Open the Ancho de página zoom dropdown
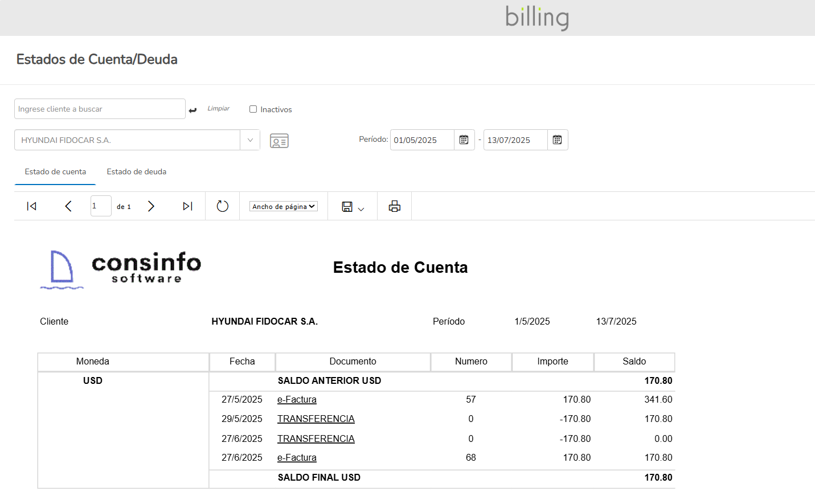The width and height of the screenshot is (815, 504). pyautogui.click(x=283, y=207)
